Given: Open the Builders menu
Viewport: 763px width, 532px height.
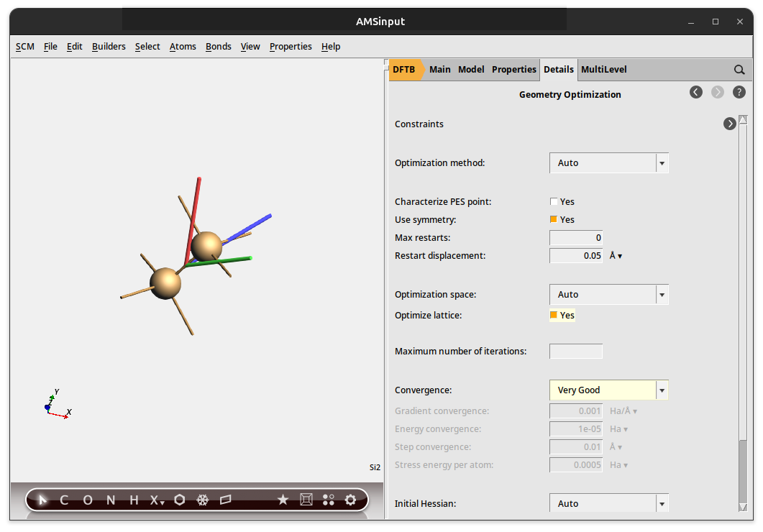Looking at the screenshot, I should tap(109, 46).
